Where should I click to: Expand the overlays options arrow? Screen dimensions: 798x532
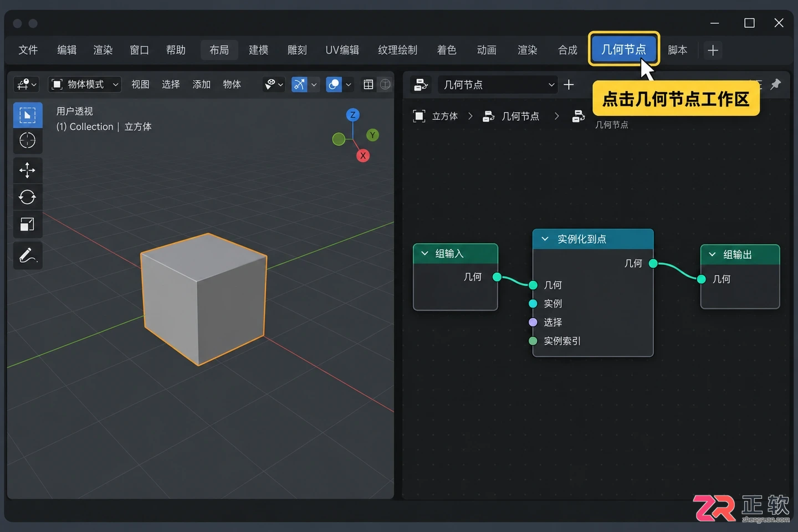point(349,84)
